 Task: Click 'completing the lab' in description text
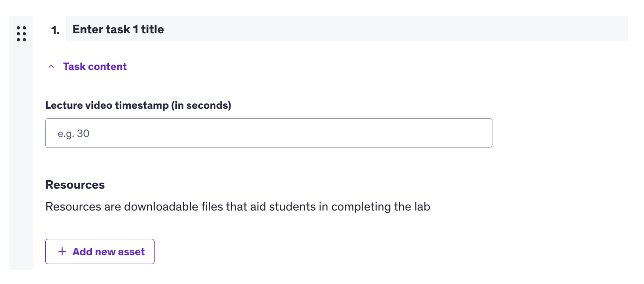pyautogui.click(x=381, y=207)
